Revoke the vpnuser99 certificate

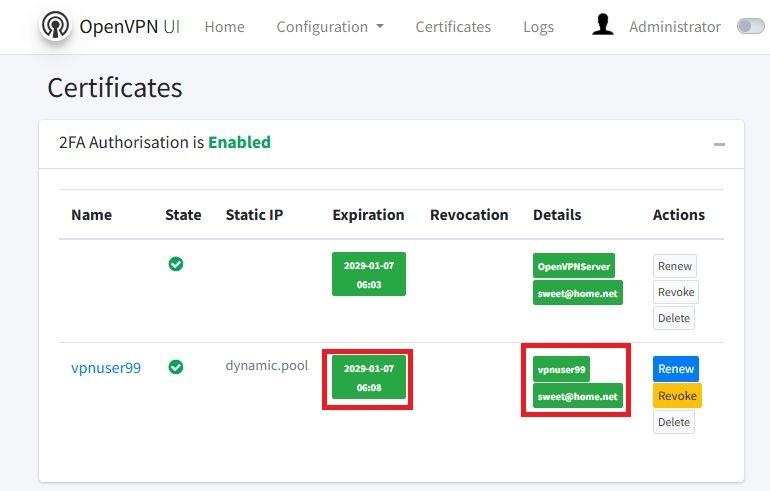pos(677,396)
